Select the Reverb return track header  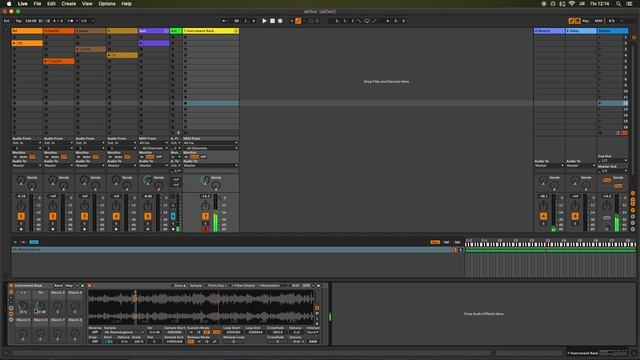[x=549, y=31]
